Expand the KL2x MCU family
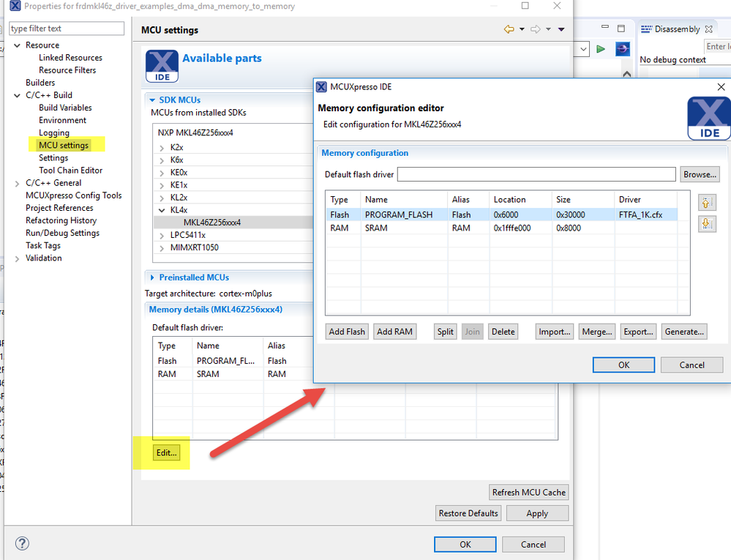 162,198
